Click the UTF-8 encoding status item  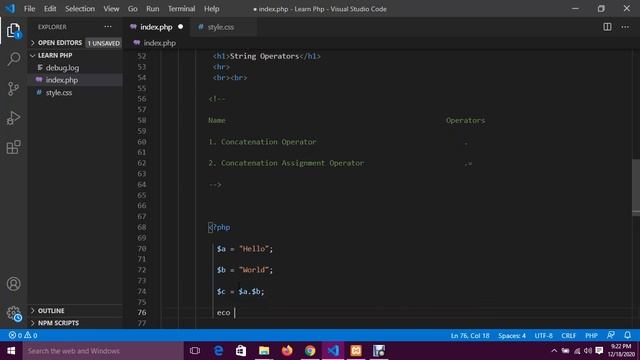tap(543, 336)
